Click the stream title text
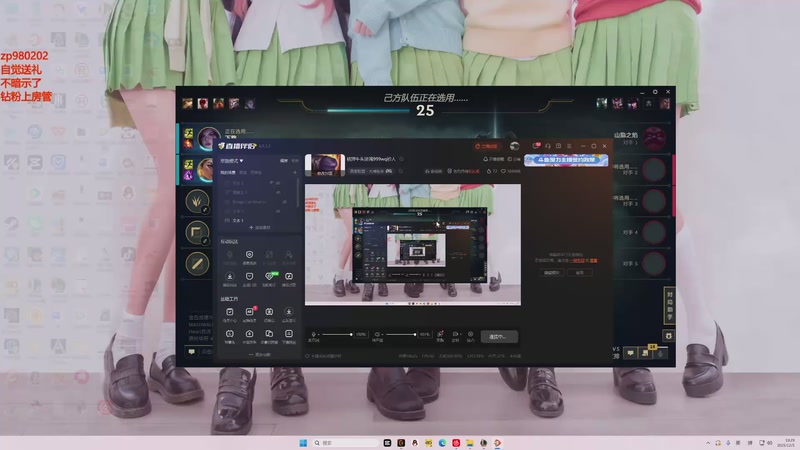This screenshot has height=450, width=800. (371, 159)
